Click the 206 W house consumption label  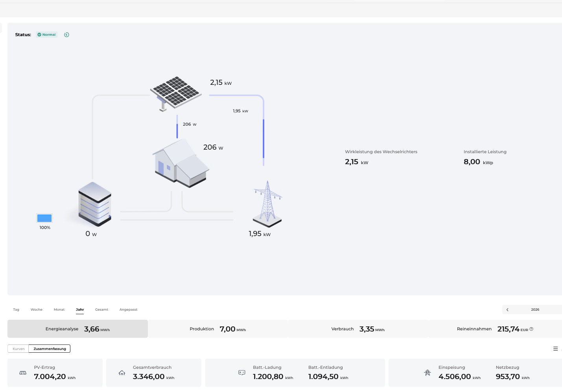click(x=213, y=147)
